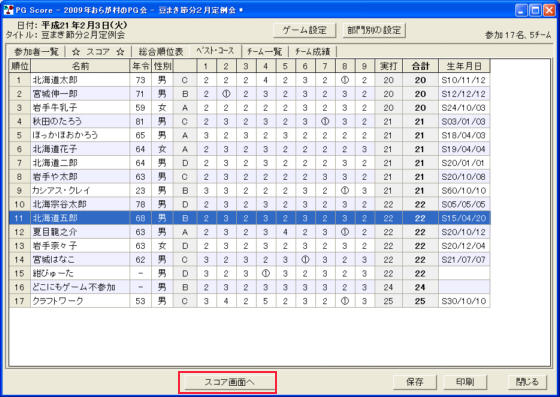Screen dimensions: 560x397
Task: Select the ベスト・コース tab
Action: click(x=215, y=51)
